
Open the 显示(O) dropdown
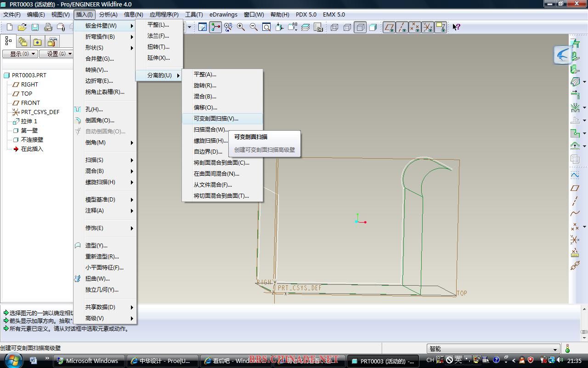pos(20,54)
